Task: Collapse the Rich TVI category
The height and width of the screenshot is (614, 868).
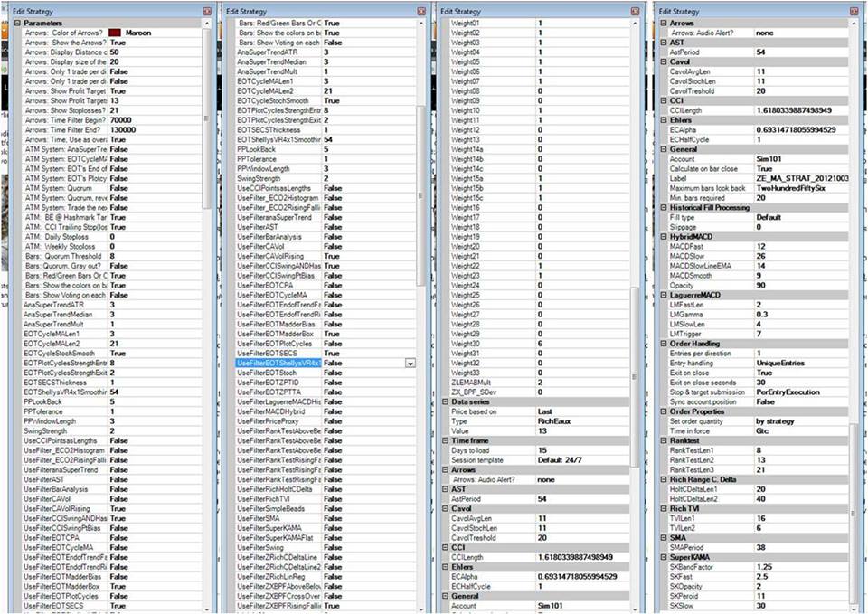Action: coord(664,509)
